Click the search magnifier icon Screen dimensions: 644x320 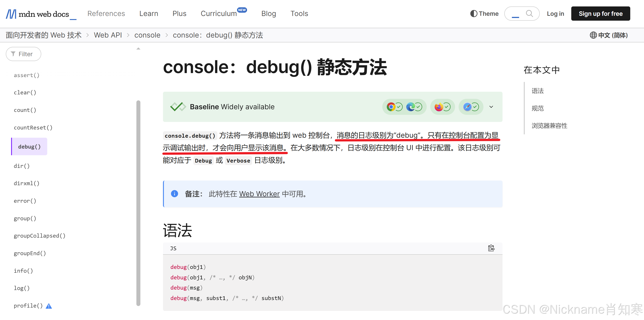[529, 14]
